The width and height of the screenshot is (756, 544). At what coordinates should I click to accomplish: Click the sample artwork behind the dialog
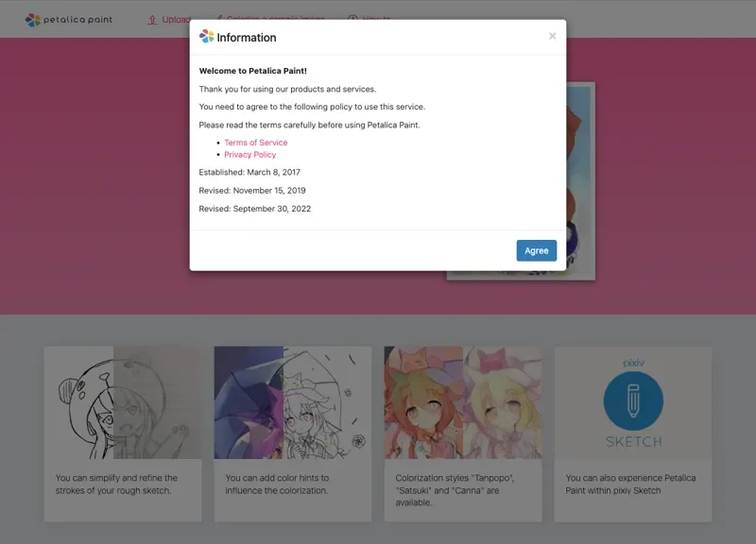(x=580, y=178)
